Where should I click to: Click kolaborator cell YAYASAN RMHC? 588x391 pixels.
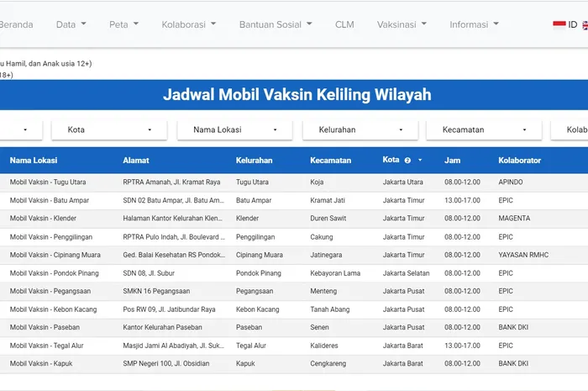pyautogui.click(x=523, y=255)
